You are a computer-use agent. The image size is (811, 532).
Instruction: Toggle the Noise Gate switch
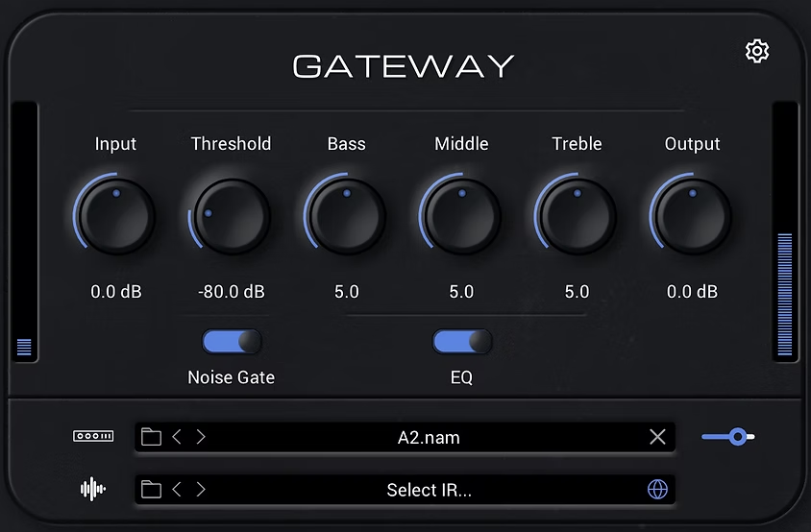tap(232, 342)
